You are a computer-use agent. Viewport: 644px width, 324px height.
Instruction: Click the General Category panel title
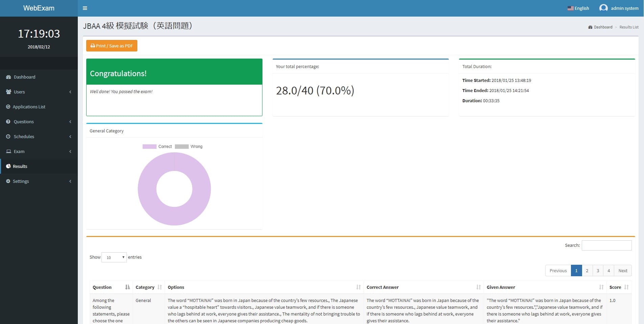pyautogui.click(x=107, y=131)
